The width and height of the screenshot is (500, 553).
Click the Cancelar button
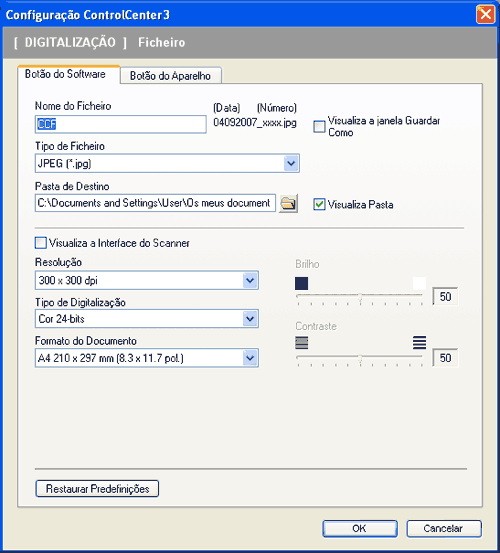tap(444, 528)
